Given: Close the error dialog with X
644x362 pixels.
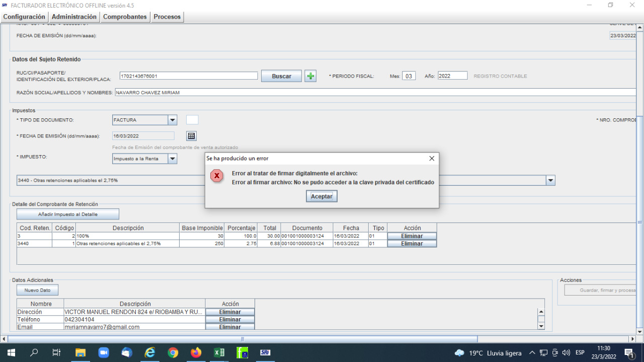Looking at the screenshot, I should tap(431, 158).
